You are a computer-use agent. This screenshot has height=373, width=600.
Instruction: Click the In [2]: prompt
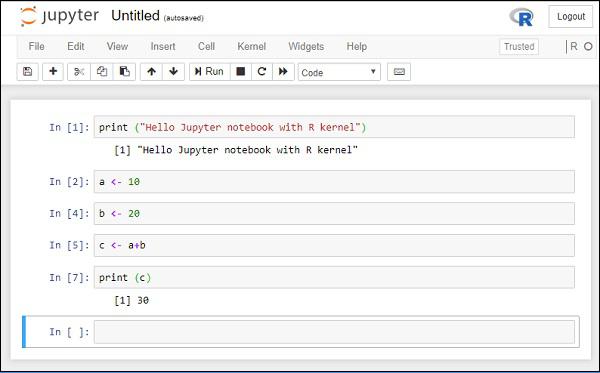69,182
